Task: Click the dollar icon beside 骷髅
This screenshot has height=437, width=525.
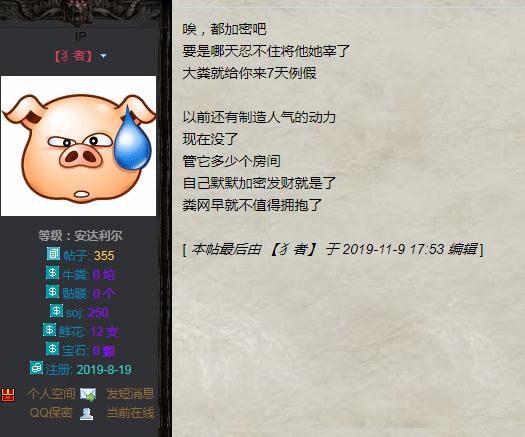Action: click(53, 292)
